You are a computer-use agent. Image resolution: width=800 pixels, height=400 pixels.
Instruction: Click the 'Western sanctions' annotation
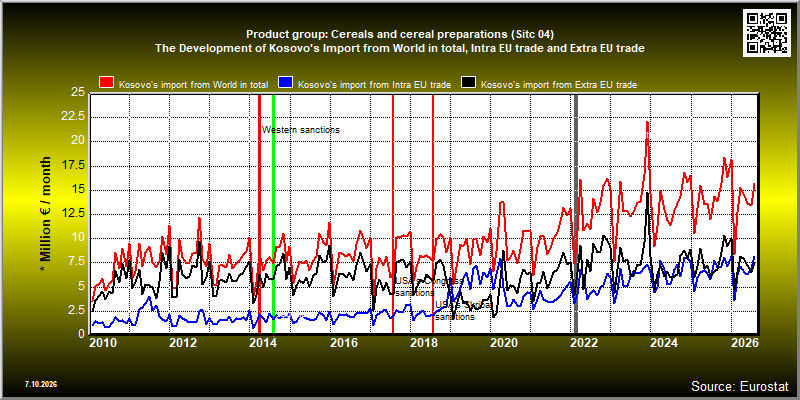point(301,130)
